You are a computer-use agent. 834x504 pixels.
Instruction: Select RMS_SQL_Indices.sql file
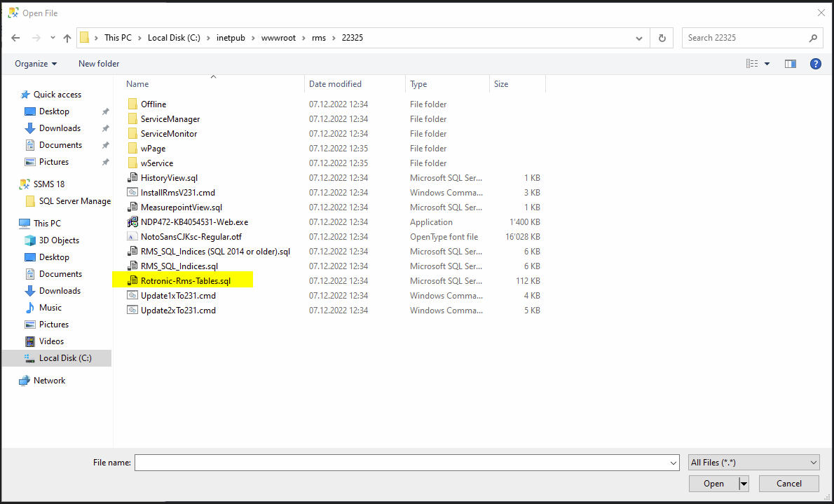point(179,266)
